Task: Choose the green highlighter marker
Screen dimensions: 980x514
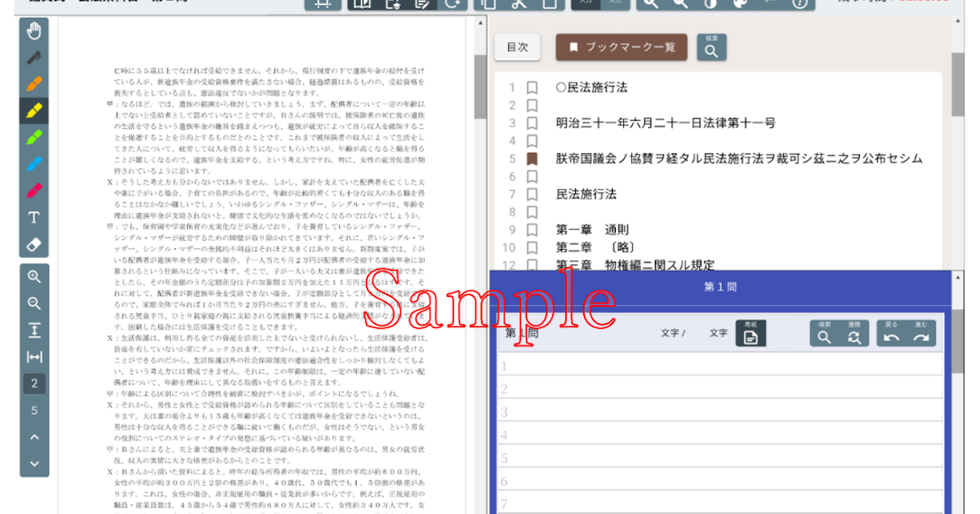Action: [34, 137]
